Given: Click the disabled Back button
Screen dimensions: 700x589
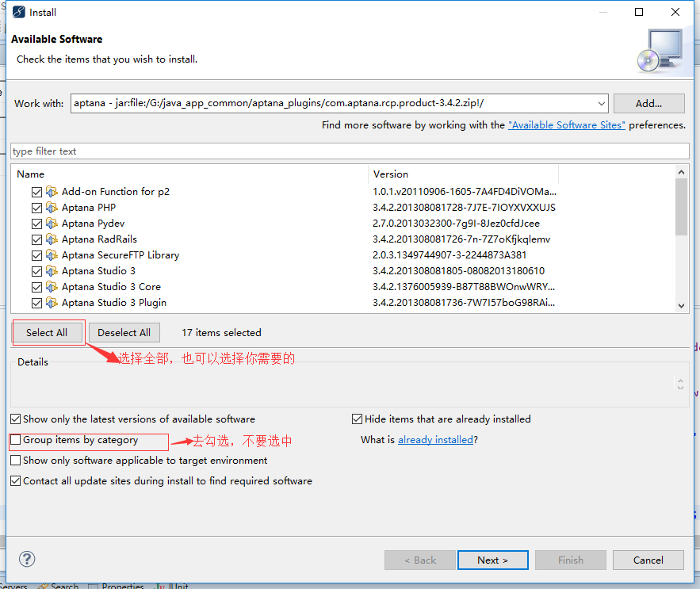Looking at the screenshot, I should (420, 560).
